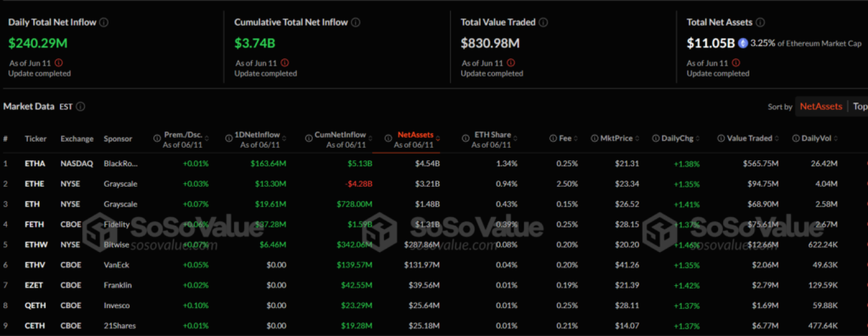Click the CETH 21Shares row
The width and height of the screenshot is (868, 336).
click(x=35, y=326)
